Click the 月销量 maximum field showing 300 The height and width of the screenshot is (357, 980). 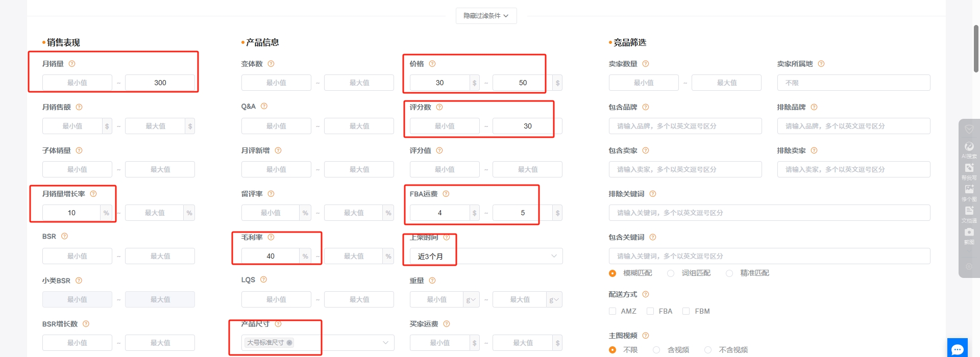point(160,83)
